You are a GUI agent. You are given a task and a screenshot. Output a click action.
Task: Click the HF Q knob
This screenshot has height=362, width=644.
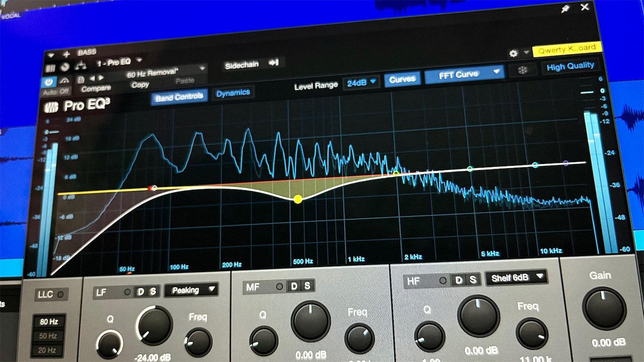pos(430,336)
